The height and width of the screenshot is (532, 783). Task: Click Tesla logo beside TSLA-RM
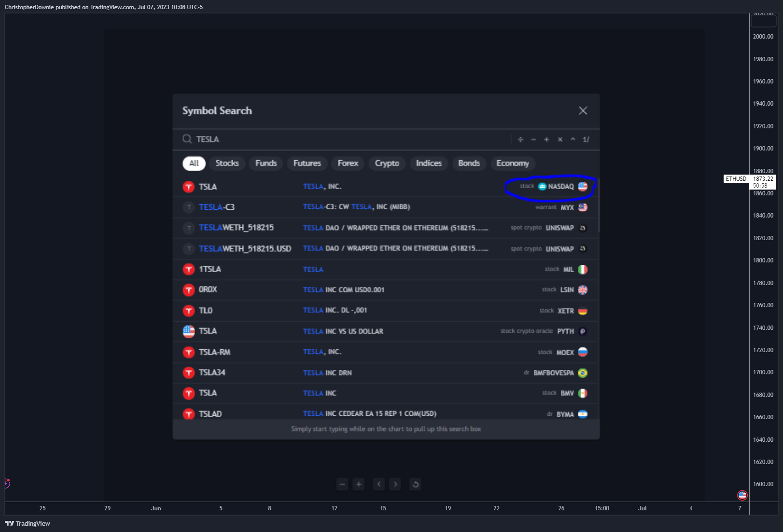pyautogui.click(x=188, y=352)
